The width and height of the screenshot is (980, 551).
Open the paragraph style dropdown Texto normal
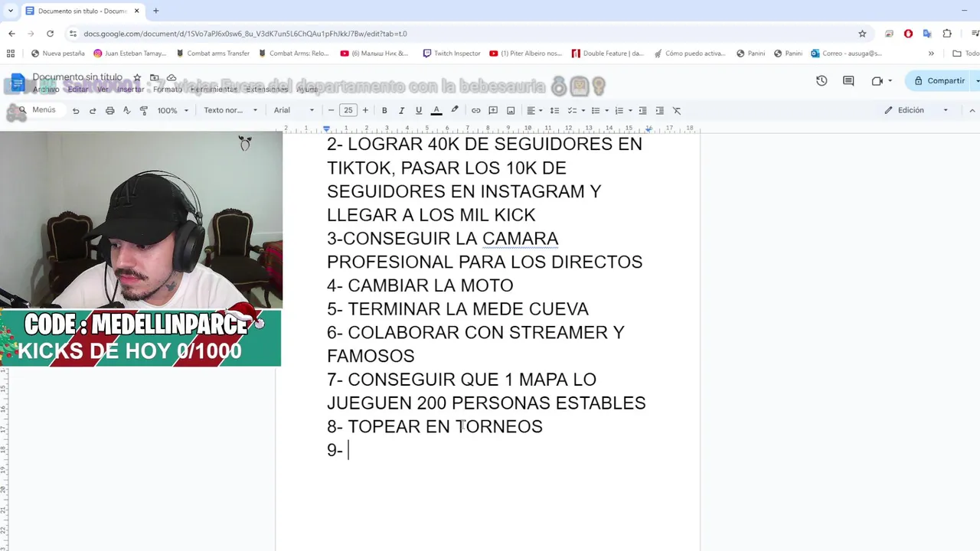230,110
